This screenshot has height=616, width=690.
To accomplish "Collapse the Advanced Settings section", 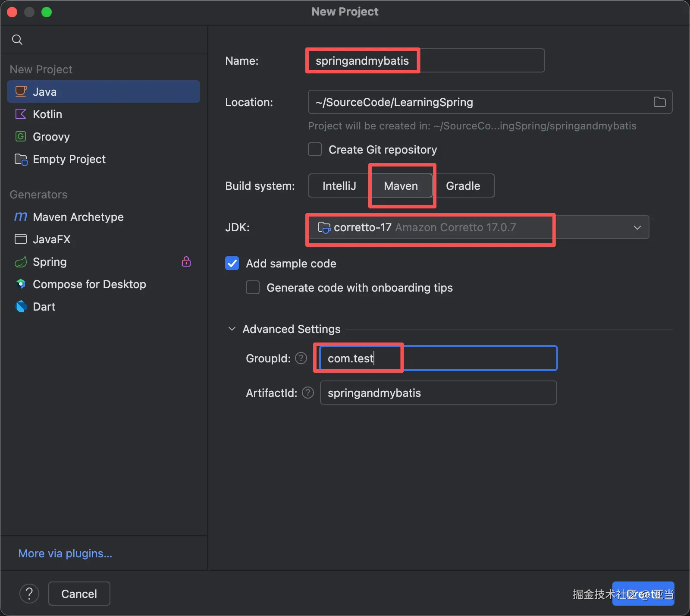I will click(x=232, y=329).
